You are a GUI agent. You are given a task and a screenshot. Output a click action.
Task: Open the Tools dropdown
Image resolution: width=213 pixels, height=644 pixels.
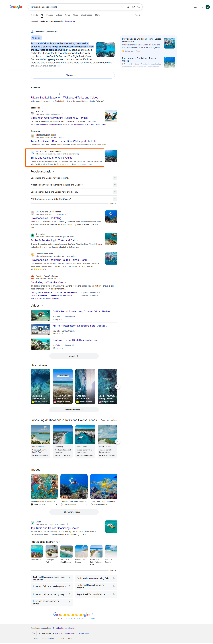[x=138, y=15]
